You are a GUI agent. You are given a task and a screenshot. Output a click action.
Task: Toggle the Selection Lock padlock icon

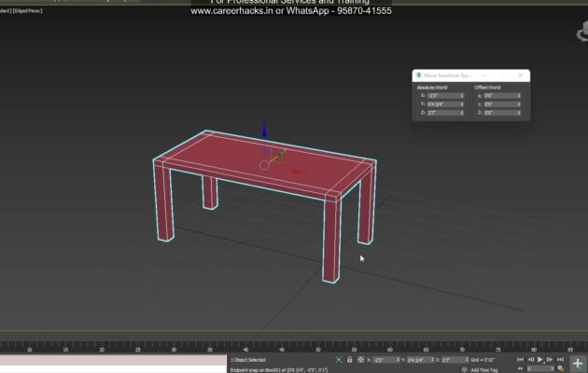(x=350, y=360)
